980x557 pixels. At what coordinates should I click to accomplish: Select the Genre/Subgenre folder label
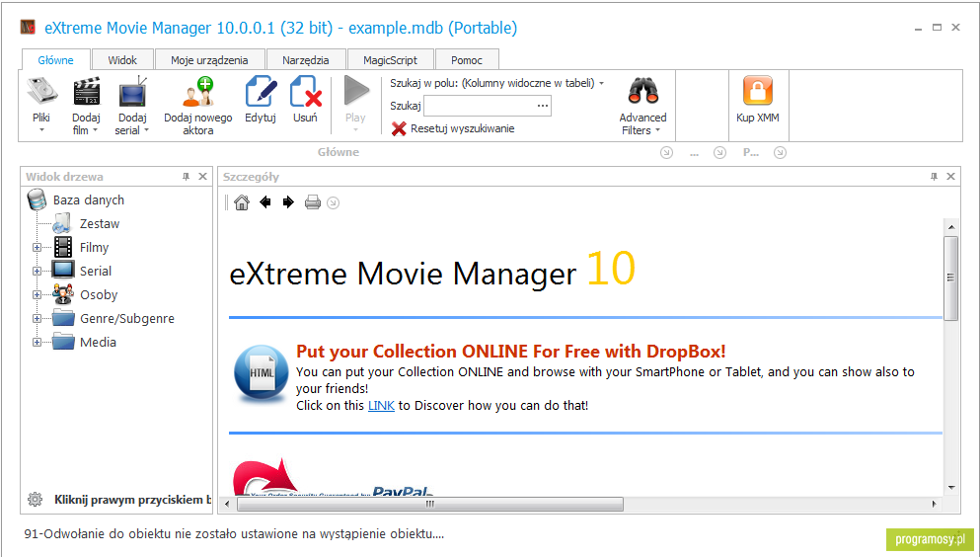click(127, 319)
